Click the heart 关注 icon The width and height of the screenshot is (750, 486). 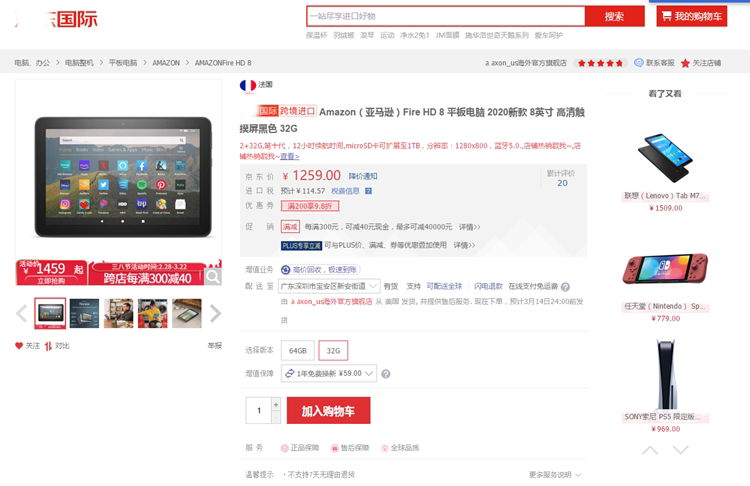[19, 346]
